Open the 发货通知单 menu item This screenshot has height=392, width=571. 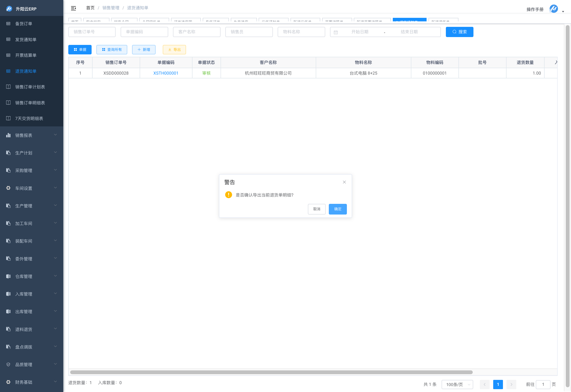[26, 39]
